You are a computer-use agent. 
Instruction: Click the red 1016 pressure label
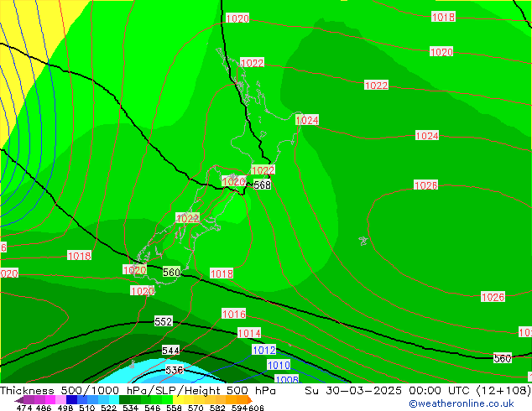(234, 314)
